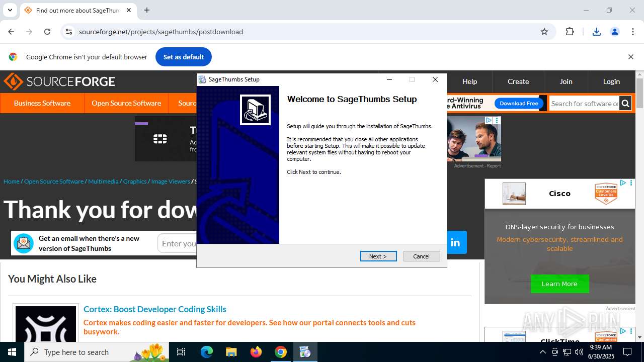Open Chrome three-dot menu
Screen dimensions: 644x362
tap(632, 32)
